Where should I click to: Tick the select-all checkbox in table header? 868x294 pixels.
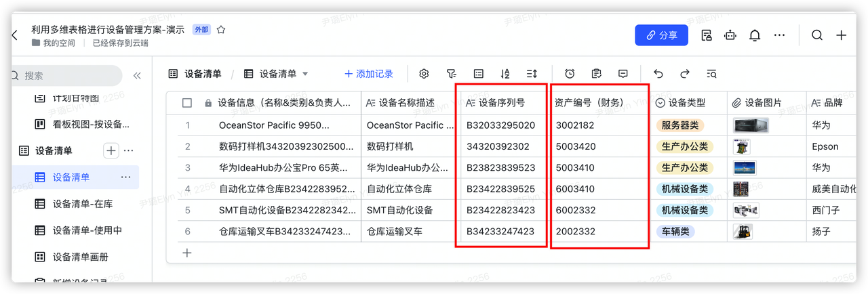coord(187,103)
